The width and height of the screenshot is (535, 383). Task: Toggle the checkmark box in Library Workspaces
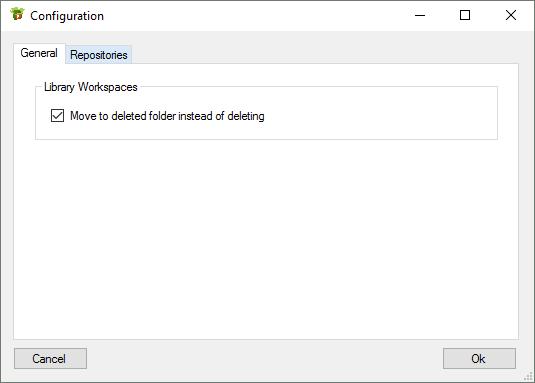57,116
